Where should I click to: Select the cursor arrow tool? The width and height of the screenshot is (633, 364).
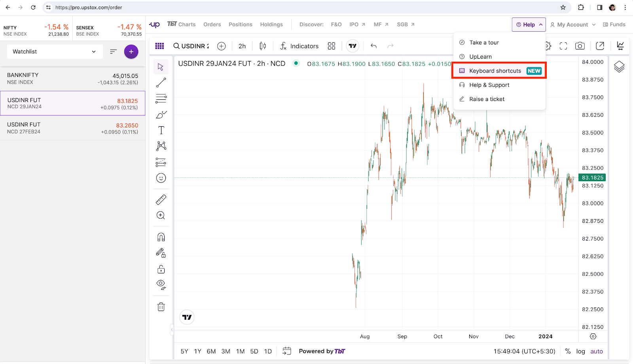[161, 67]
